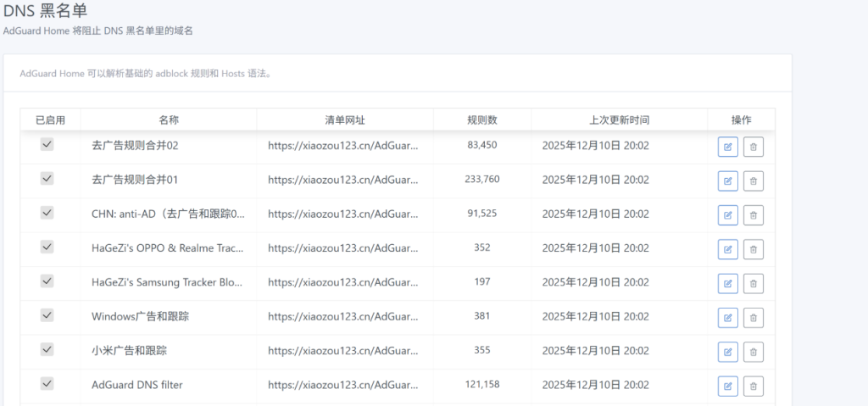
Task: Delete HaGeZi's Samsung Tracker blocklist
Action: [754, 283]
